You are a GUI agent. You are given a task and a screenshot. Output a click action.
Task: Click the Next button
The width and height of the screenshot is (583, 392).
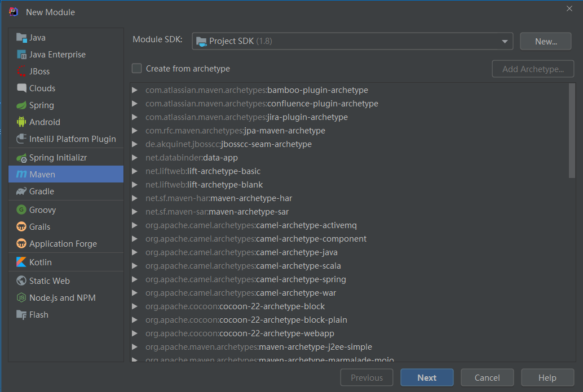[427, 377]
